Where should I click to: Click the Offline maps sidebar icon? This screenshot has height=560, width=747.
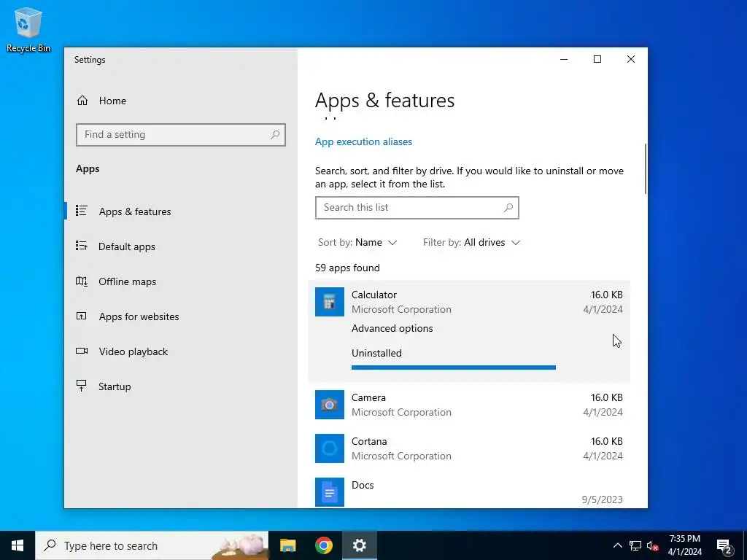tap(82, 281)
